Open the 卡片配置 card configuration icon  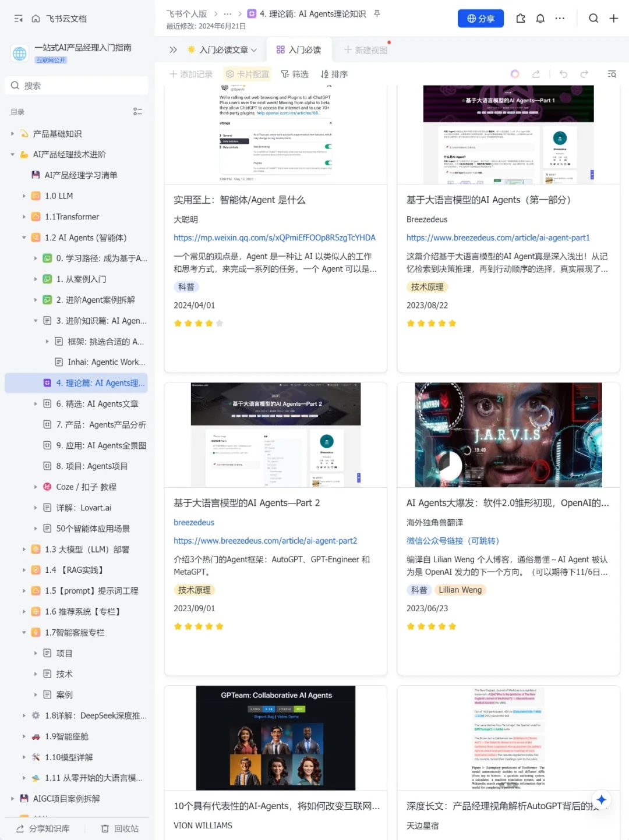coord(230,74)
